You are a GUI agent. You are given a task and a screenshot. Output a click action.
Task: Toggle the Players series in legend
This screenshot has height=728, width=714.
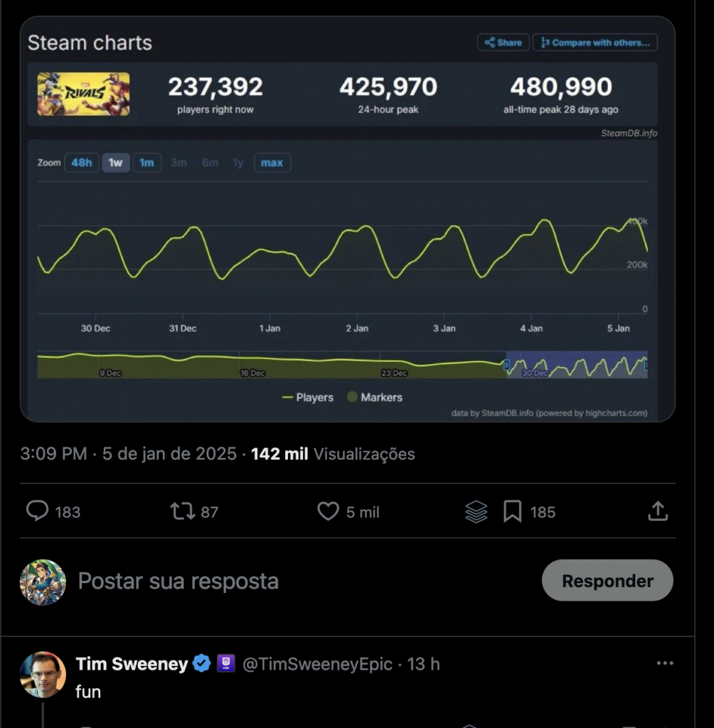point(307,397)
